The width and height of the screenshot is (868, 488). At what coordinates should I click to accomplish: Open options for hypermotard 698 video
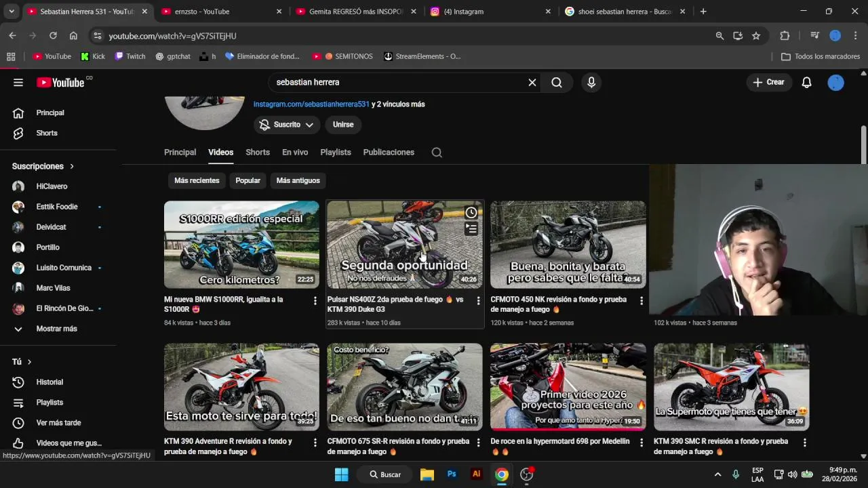[x=642, y=443]
